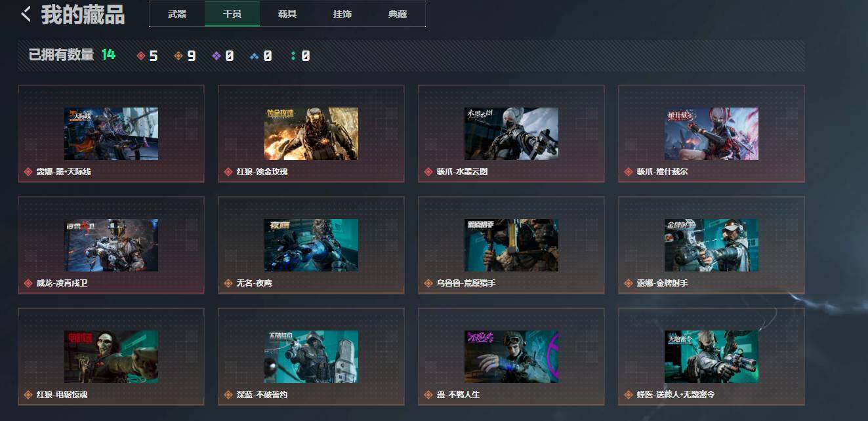Filter by red rarity diamond icon showing 5

[x=140, y=56]
